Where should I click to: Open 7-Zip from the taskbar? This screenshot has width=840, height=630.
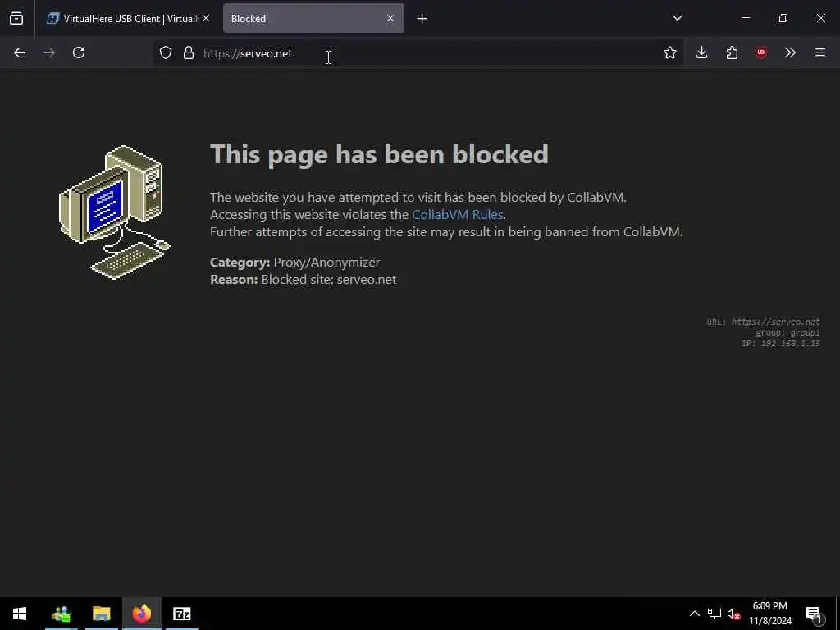(182, 614)
